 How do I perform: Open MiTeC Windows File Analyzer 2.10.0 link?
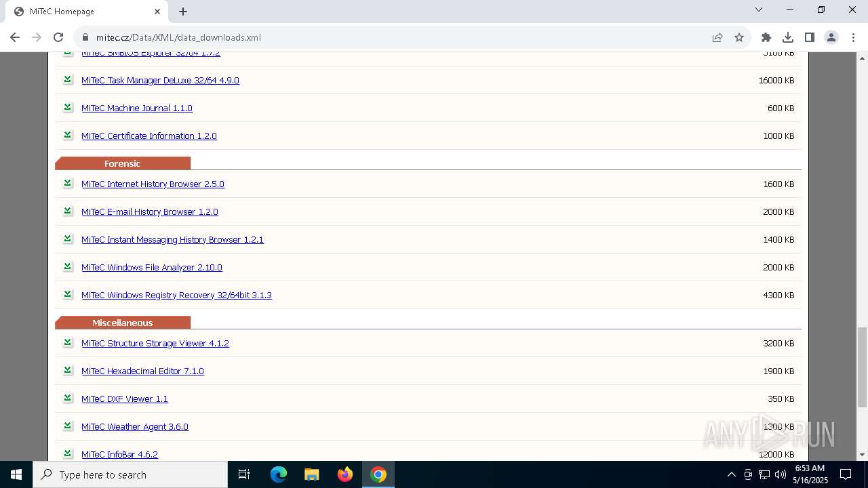[152, 267]
